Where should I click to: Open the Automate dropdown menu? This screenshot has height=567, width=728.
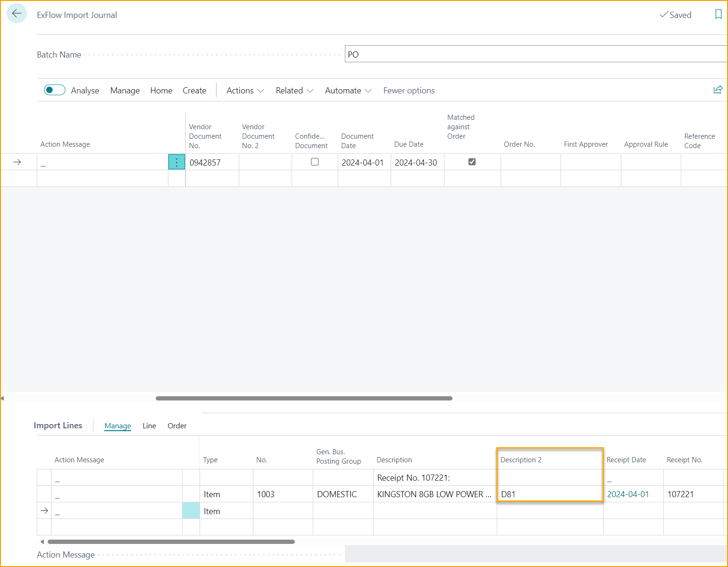tap(348, 91)
